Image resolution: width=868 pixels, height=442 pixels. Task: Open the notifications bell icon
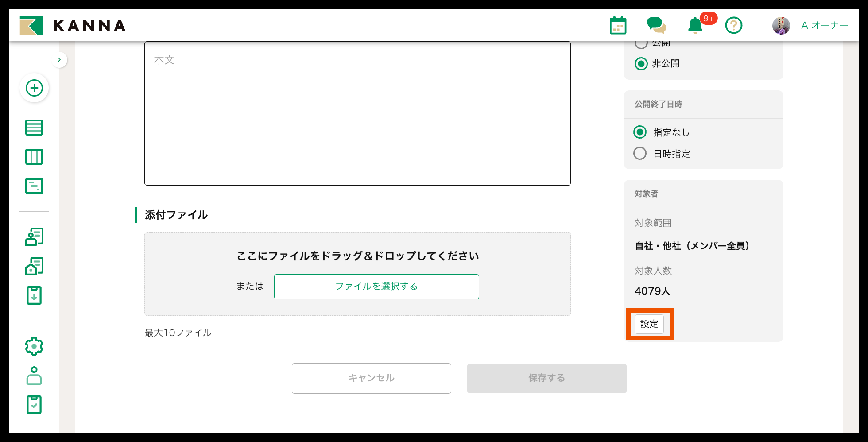695,25
